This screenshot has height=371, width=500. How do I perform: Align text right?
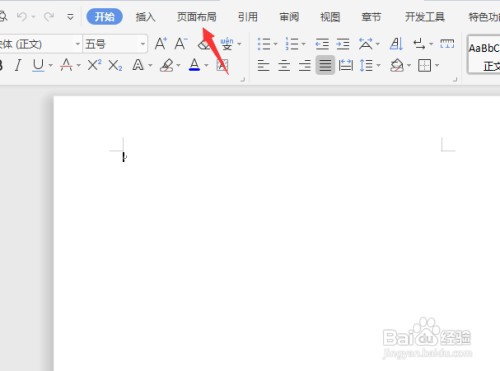click(x=305, y=65)
